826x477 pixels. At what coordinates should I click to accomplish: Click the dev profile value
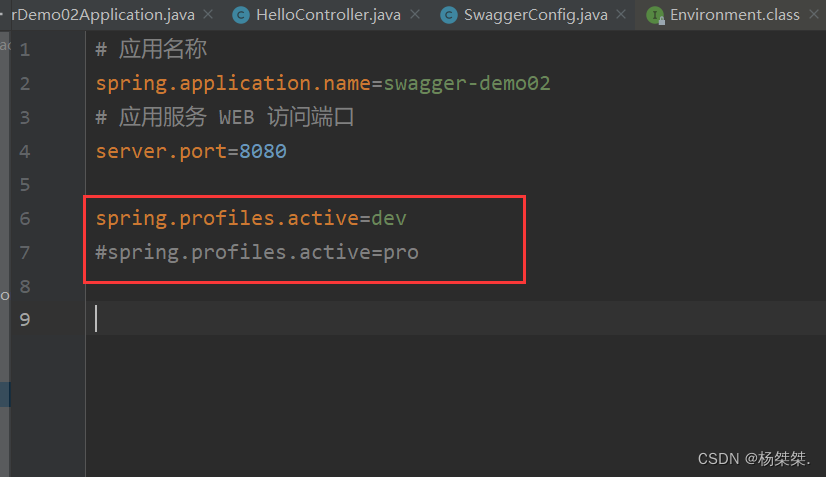[389, 218]
